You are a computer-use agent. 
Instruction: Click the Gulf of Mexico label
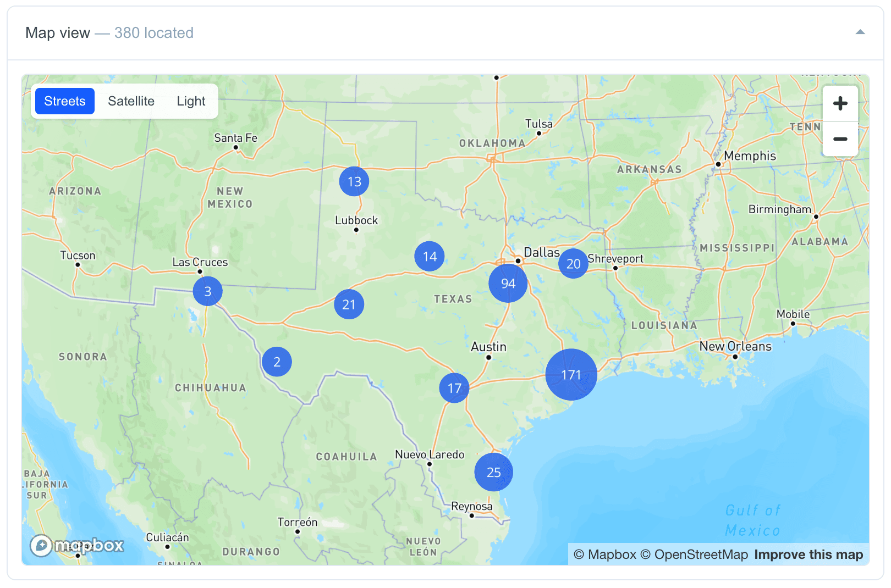[x=752, y=520]
